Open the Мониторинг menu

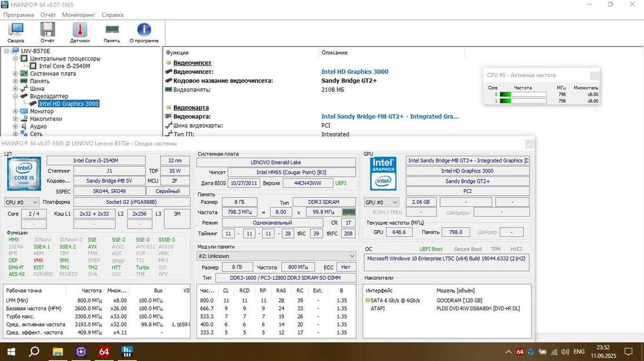(x=79, y=14)
